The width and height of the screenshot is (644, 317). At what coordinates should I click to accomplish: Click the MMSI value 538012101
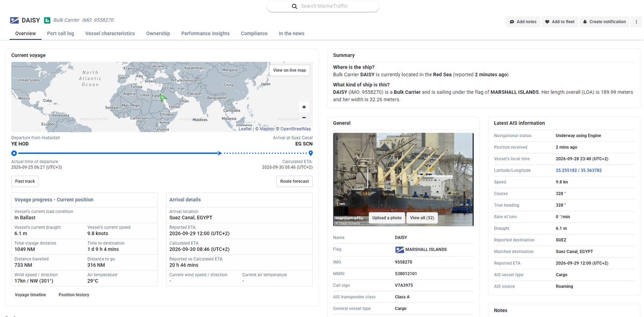point(406,274)
